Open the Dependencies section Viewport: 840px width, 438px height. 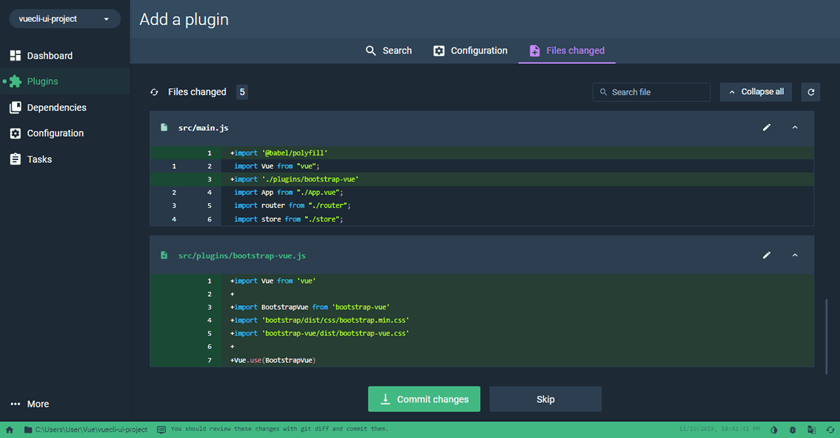[55, 108]
